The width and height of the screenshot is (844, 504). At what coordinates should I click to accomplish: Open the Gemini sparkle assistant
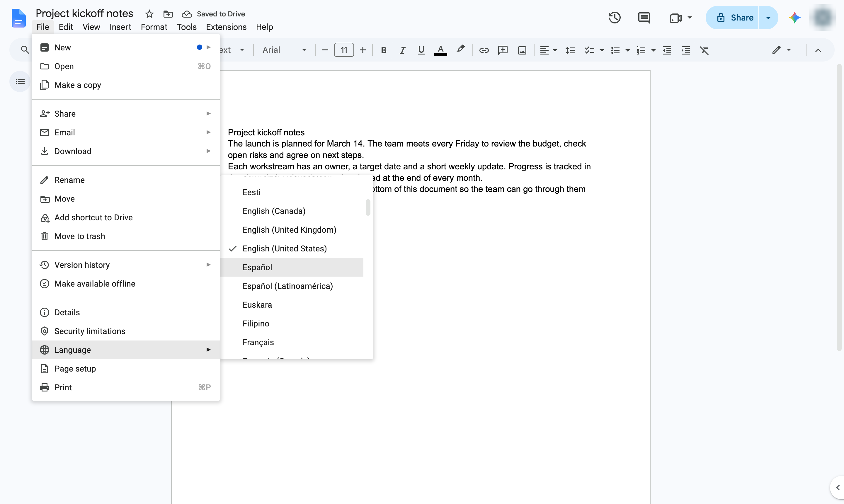click(794, 18)
